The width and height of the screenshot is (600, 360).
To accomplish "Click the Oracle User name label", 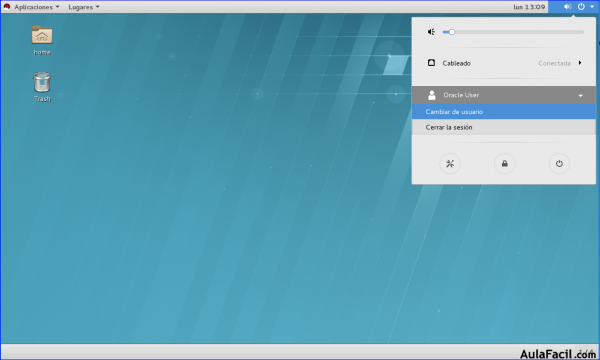I will click(x=461, y=95).
